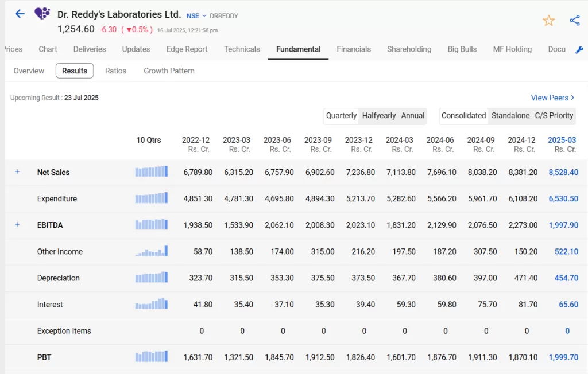This screenshot has height=374, width=588.
Task: Open the wrench settings tool
Action: (x=579, y=50)
